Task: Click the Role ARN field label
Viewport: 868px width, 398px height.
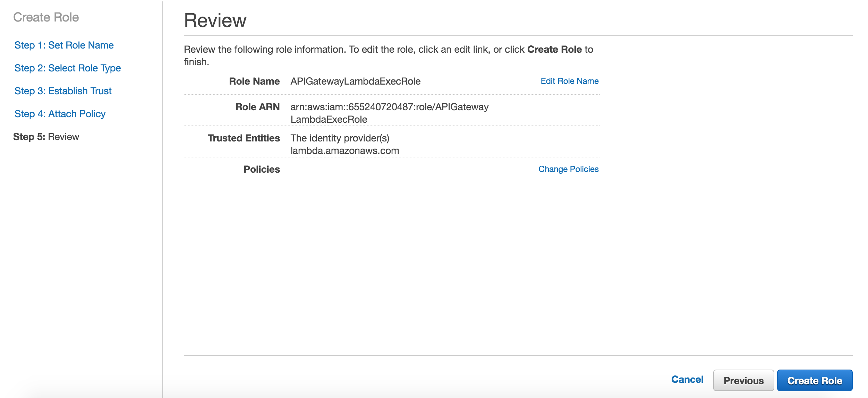Action: coord(257,107)
